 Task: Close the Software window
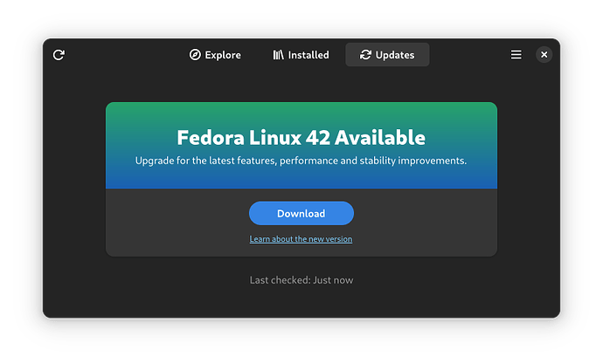[x=544, y=55]
